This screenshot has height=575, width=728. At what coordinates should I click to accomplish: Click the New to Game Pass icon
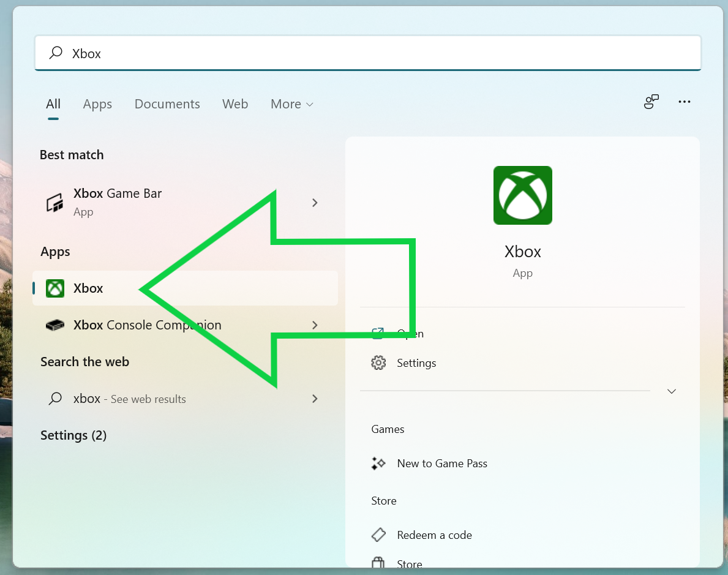coord(379,464)
